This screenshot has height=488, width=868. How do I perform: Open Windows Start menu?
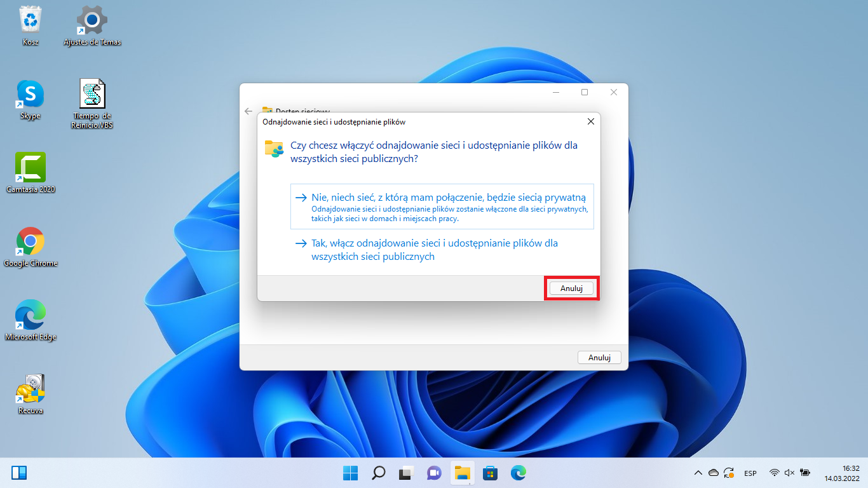coord(350,473)
